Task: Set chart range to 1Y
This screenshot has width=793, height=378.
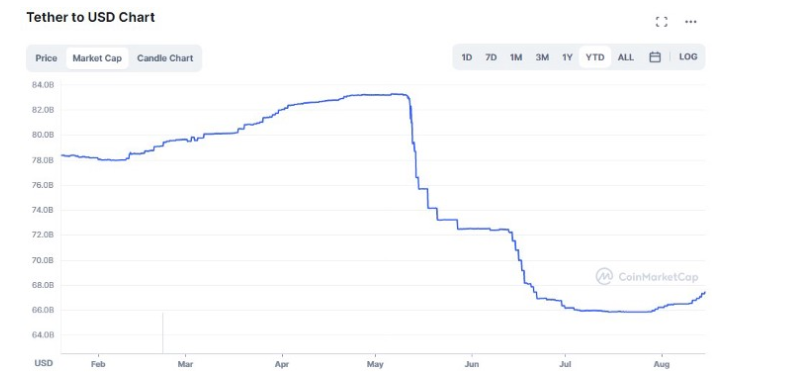Action: tap(567, 57)
